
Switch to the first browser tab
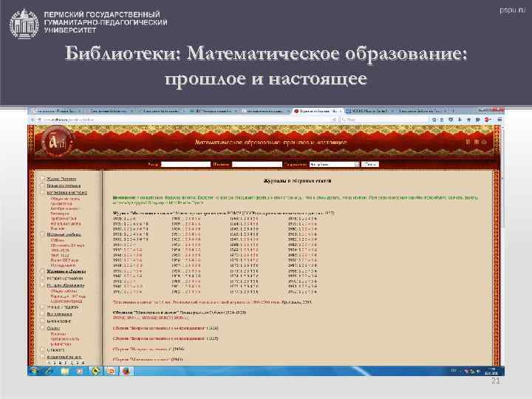coord(57,111)
